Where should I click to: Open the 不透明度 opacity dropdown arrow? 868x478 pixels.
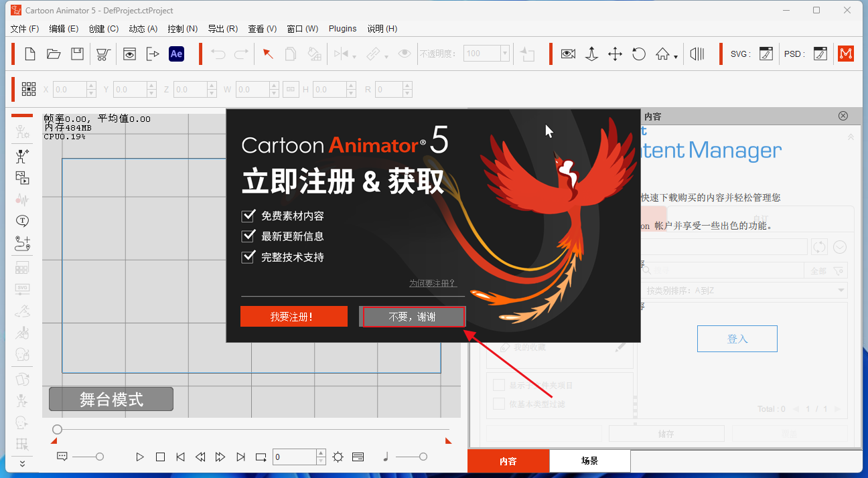(x=505, y=54)
